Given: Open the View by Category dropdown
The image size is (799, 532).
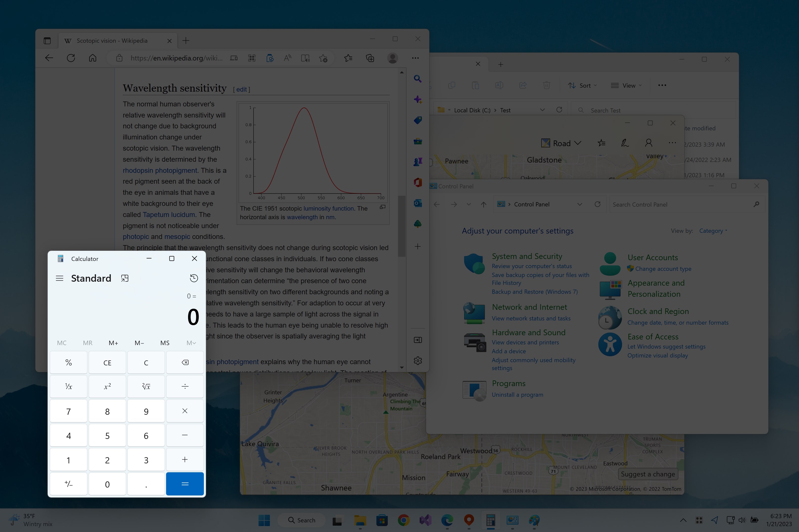Looking at the screenshot, I should pos(713,231).
